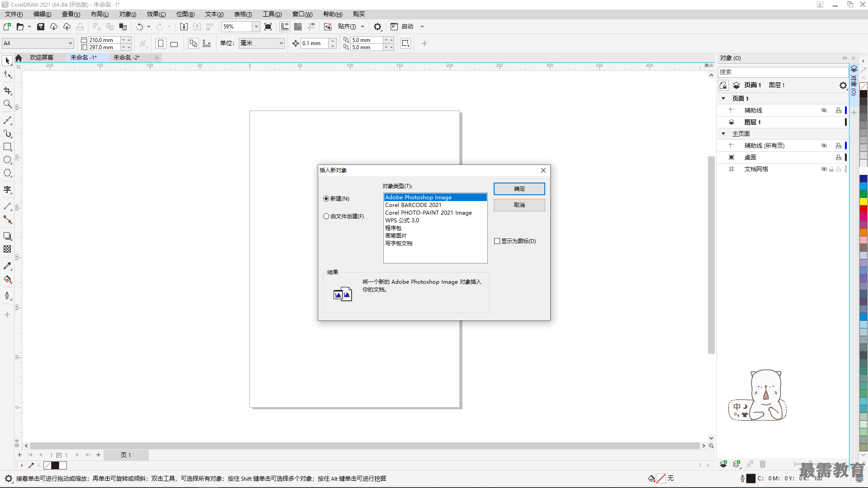Open the 工具(O) menu
868x488 pixels.
pos(272,14)
